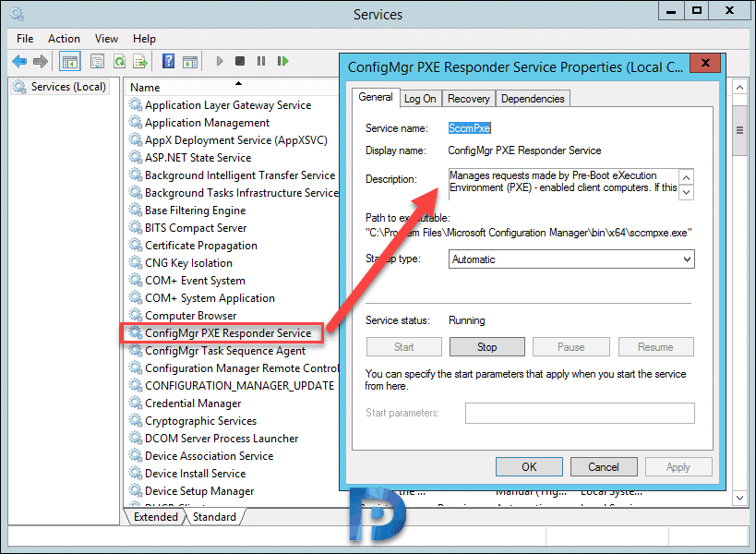
Task: Click the Restart Service toolbar icon
Action: (282, 61)
